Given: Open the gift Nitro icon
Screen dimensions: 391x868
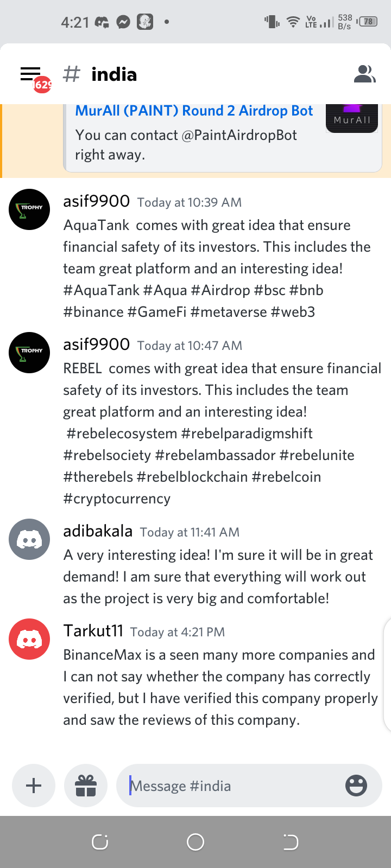Looking at the screenshot, I should [86, 786].
